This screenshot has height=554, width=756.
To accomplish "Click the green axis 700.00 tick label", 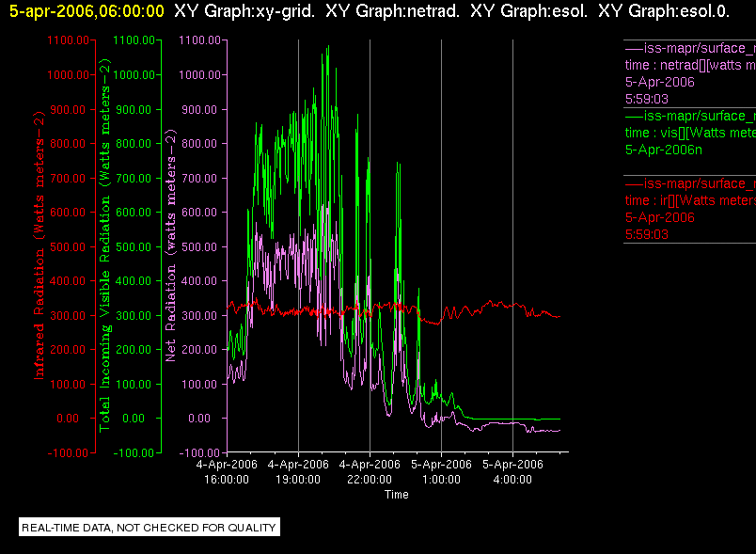I will [x=134, y=179].
